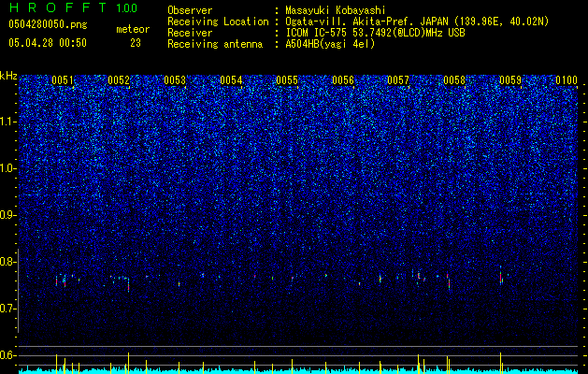The image size is (588, 374).
Task: Click the 0059 time marker
Action: (510, 79)
